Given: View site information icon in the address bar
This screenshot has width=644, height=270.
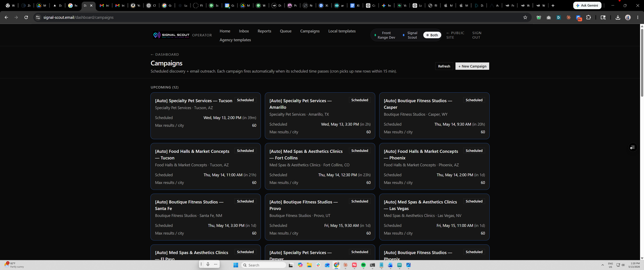Looking at the screenshot, I should pyautogui.click(x=38, y=17).
